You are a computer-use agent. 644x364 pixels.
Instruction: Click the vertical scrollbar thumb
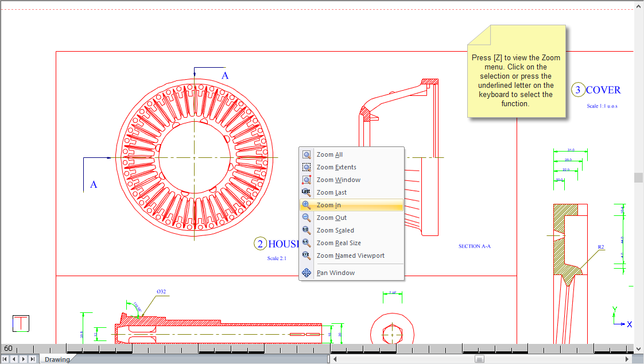638,177
